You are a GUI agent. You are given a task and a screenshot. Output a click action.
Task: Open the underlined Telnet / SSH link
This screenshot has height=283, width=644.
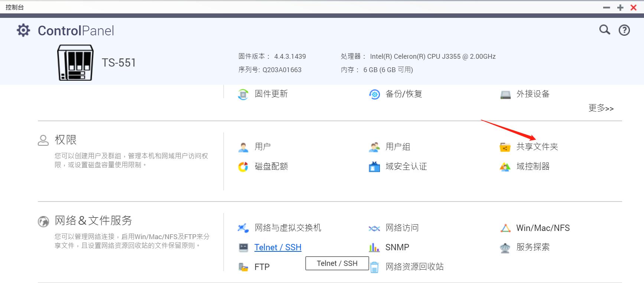click(278, 247)
